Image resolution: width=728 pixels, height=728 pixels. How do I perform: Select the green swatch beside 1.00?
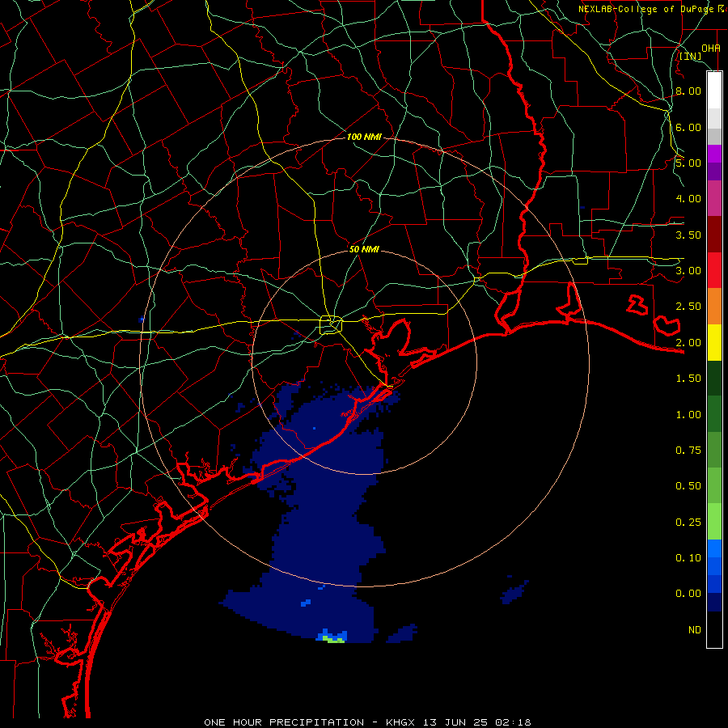click(714, 414)
